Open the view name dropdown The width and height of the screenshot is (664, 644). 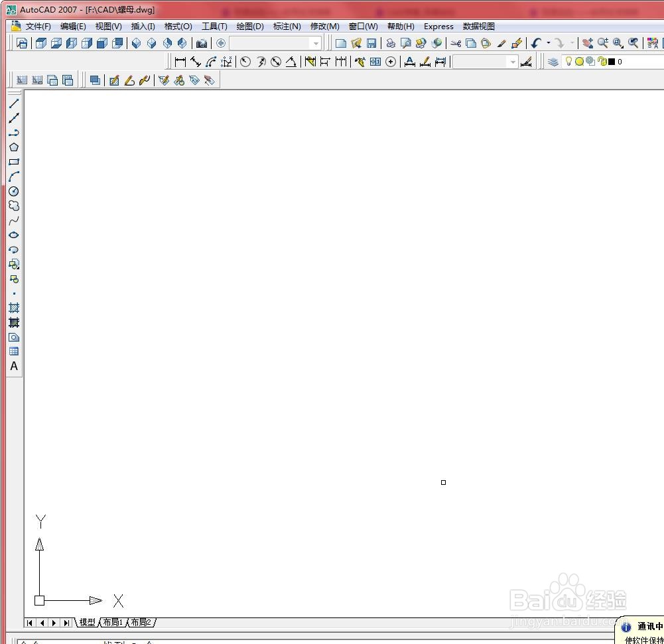(x=316, y=43)
